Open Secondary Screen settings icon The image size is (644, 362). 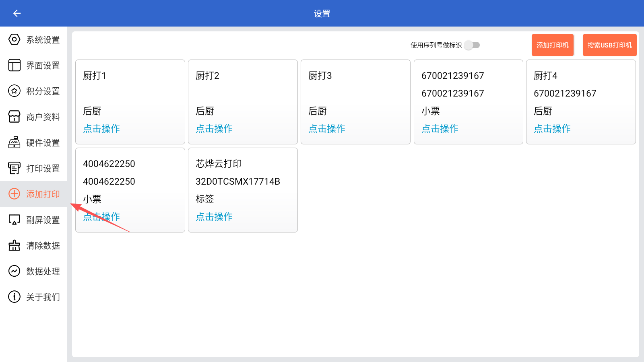tap(14, 220)
